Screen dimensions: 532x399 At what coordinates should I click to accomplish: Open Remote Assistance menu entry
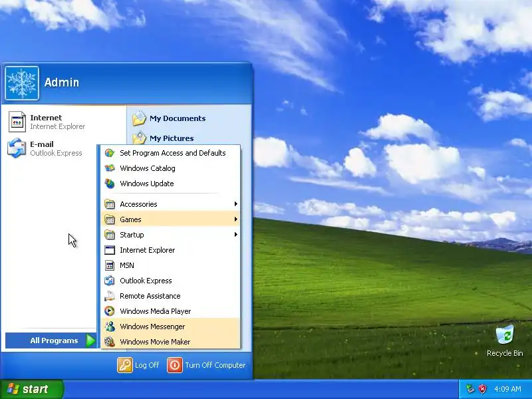(x=170, y=296)
